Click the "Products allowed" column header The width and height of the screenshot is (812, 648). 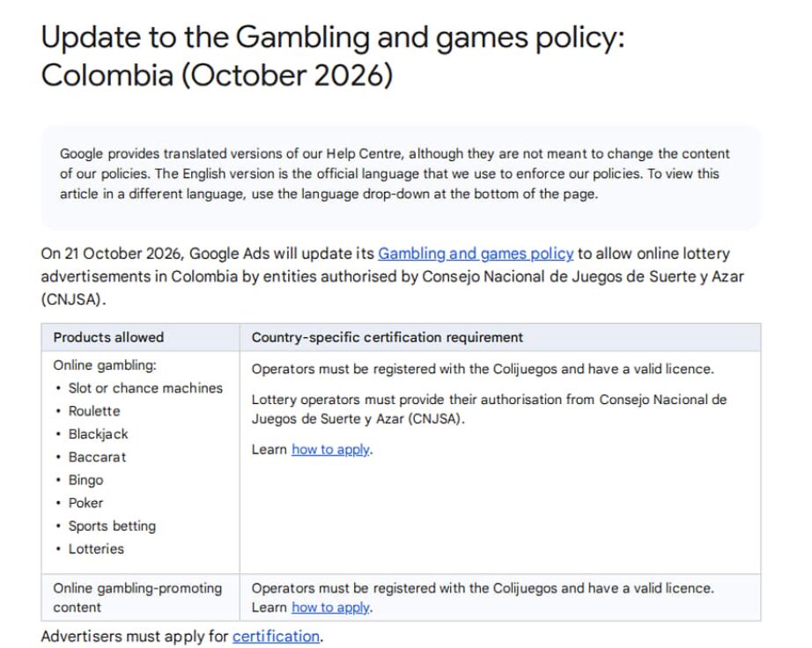[108, 337]
